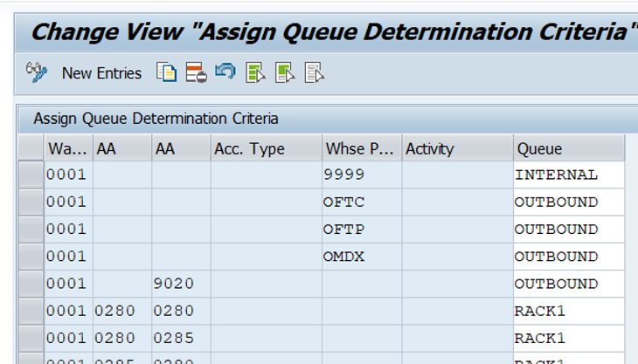The width and height of the screenshot is (638, 364).
Task: Click the Select All icon
Action: click(255, 73)
